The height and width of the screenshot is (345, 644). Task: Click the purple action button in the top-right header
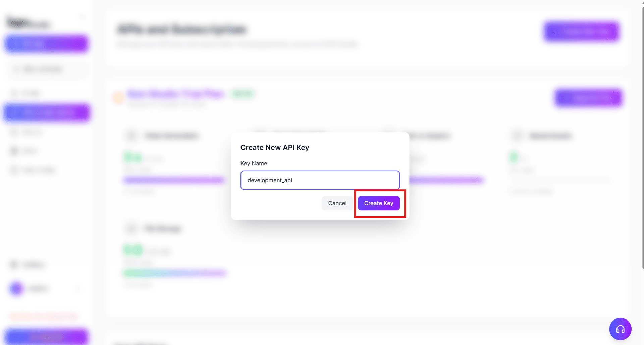[581, 32]
